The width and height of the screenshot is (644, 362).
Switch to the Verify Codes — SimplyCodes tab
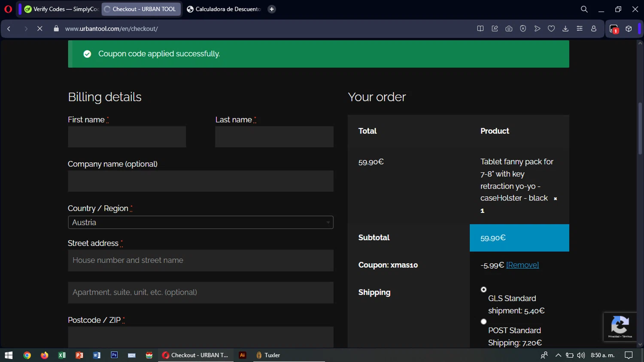click(61, 9)
